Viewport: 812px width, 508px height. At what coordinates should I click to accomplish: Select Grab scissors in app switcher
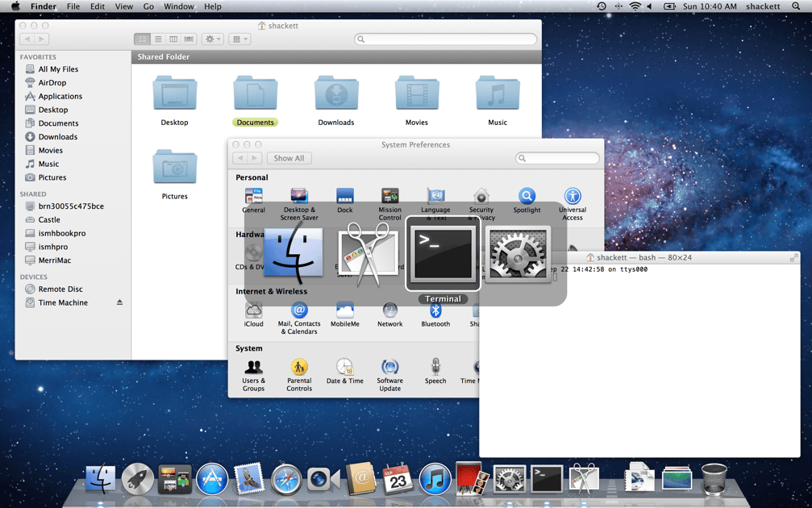369,254
